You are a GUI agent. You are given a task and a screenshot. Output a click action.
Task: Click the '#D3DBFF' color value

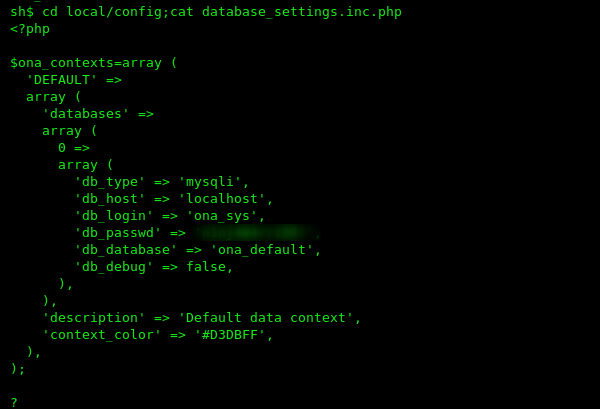point(230,335)
